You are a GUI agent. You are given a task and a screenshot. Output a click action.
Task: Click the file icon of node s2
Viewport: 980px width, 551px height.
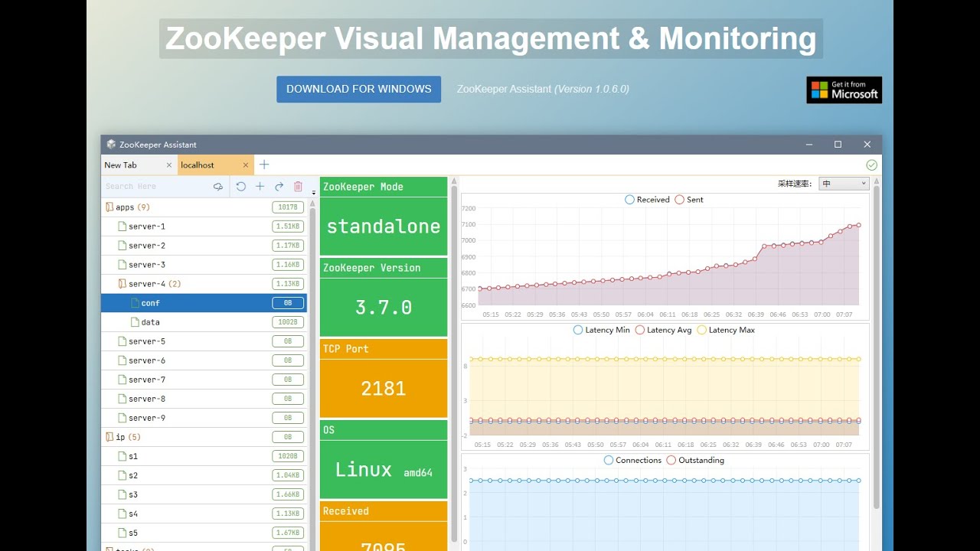(x=122, y=475)
